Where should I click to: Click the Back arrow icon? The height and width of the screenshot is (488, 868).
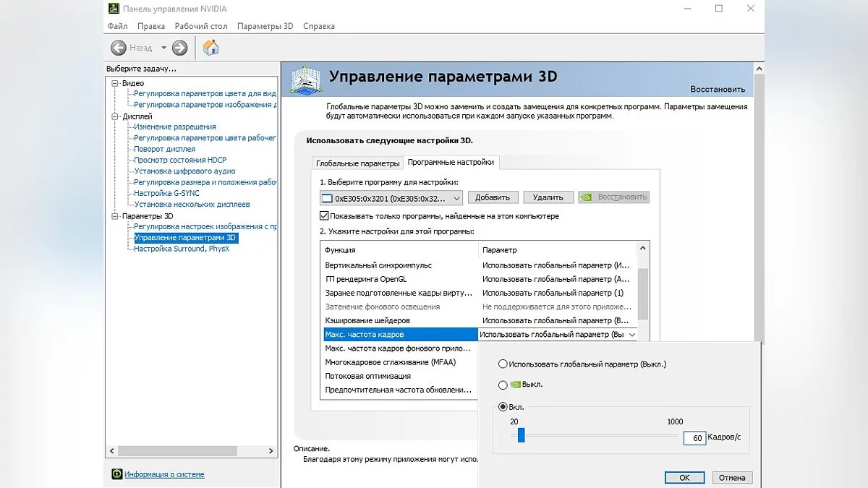[x=119, y=48]
